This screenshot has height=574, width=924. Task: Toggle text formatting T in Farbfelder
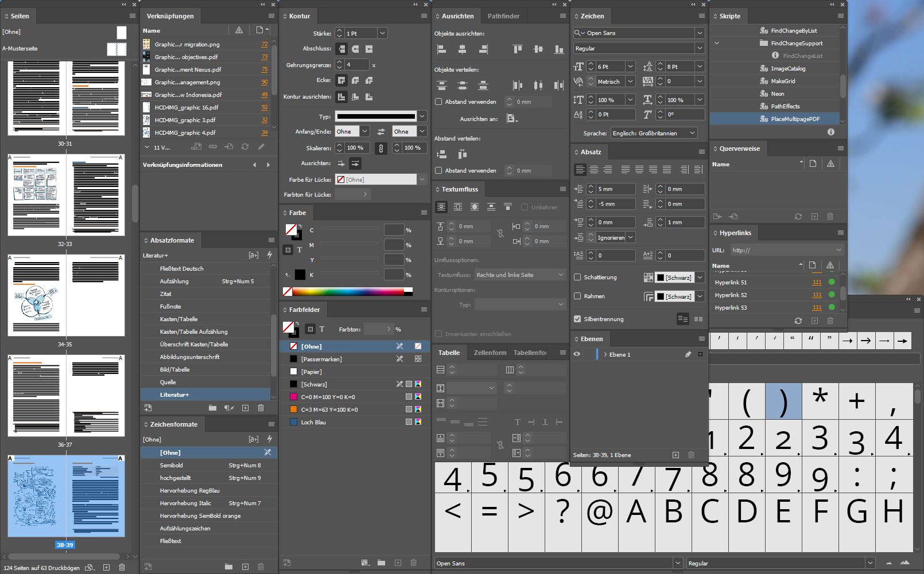point(322,329)
